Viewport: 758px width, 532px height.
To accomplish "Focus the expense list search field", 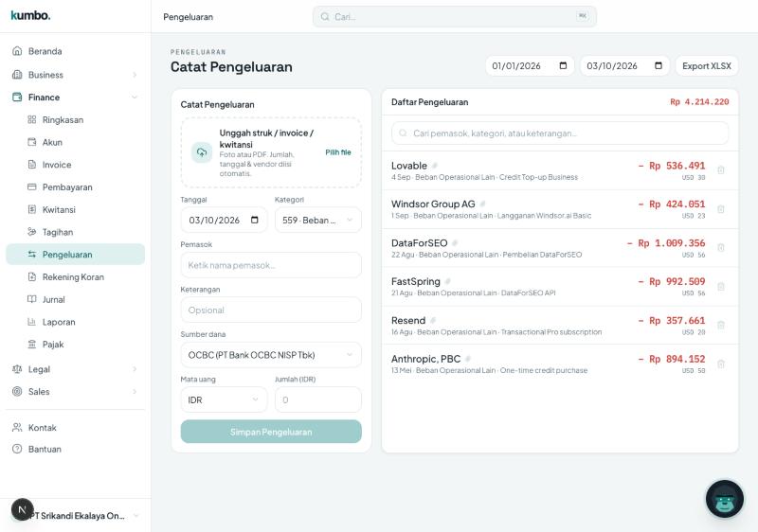I will point(560,133).
